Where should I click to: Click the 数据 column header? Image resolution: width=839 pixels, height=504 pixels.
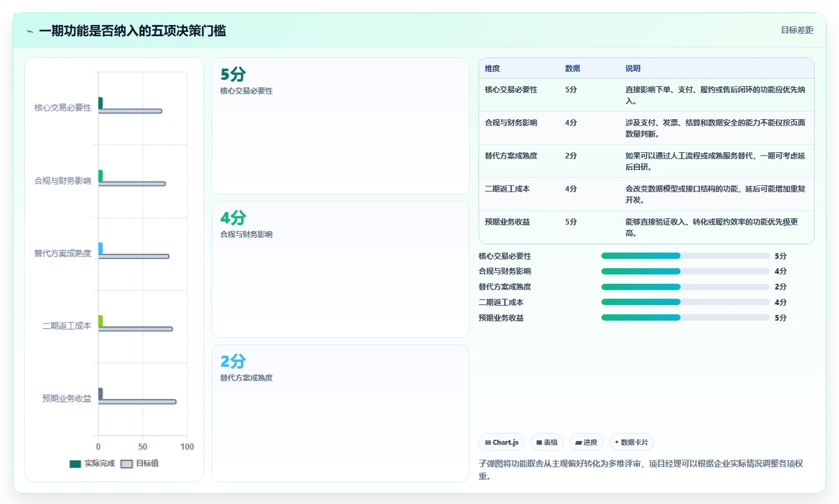pyautogui.click(x=572, y=69)
